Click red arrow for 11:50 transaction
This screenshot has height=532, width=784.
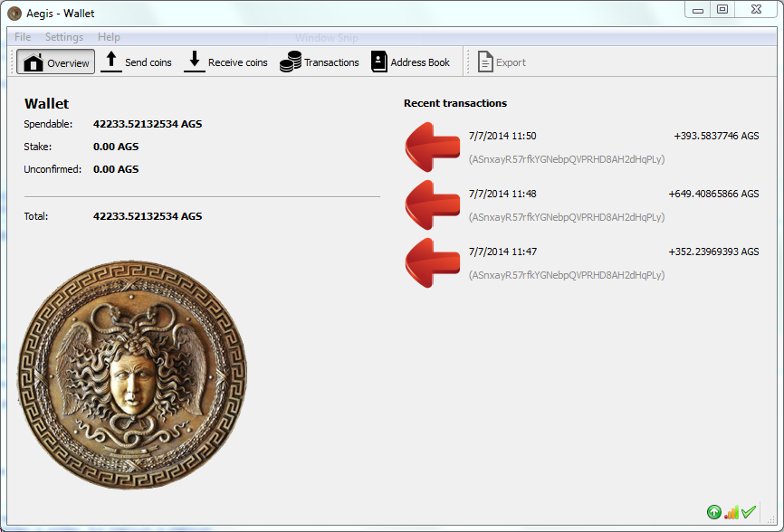click(433, 147)
